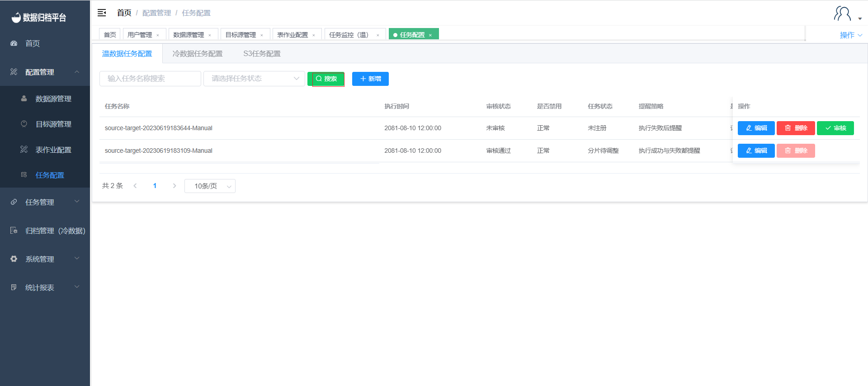Close the 数据源管理 page tab
The image size is (868, 386).
(210, 35)
